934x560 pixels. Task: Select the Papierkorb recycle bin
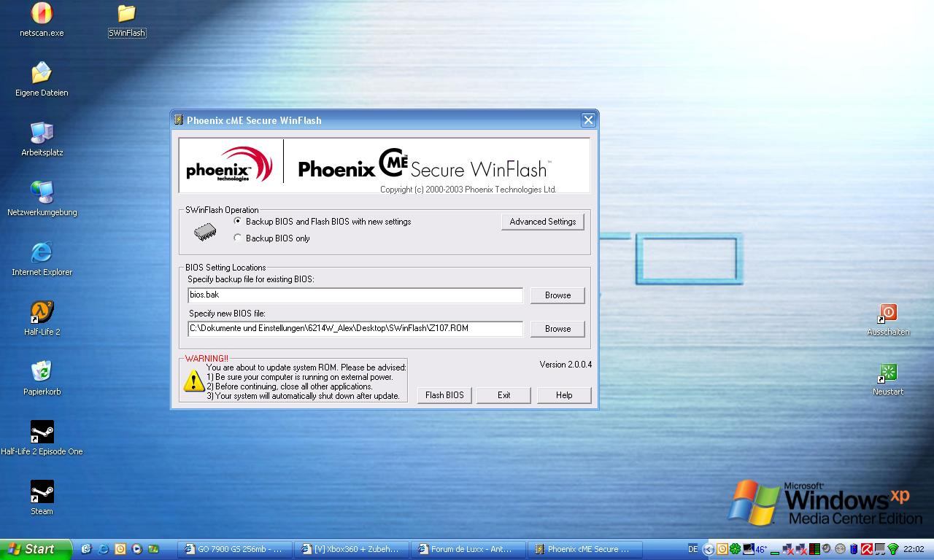[x=42, y=378]
